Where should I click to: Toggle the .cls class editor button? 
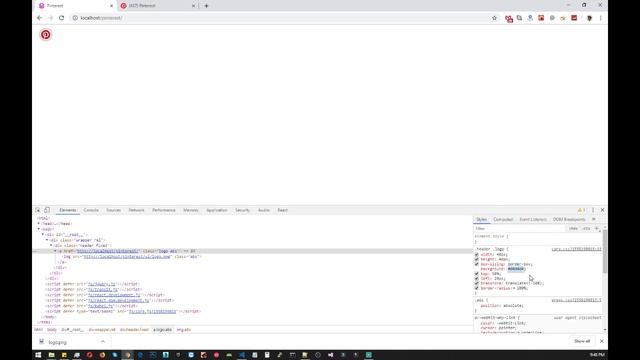tap(587, 229)
